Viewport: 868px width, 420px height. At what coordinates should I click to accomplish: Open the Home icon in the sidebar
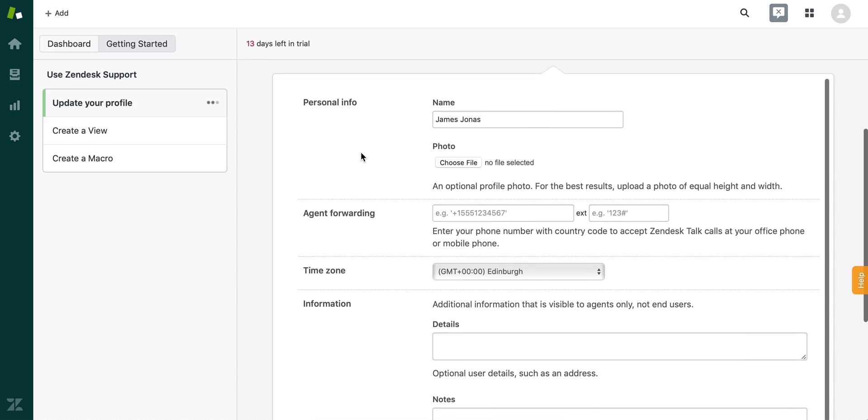15,44
